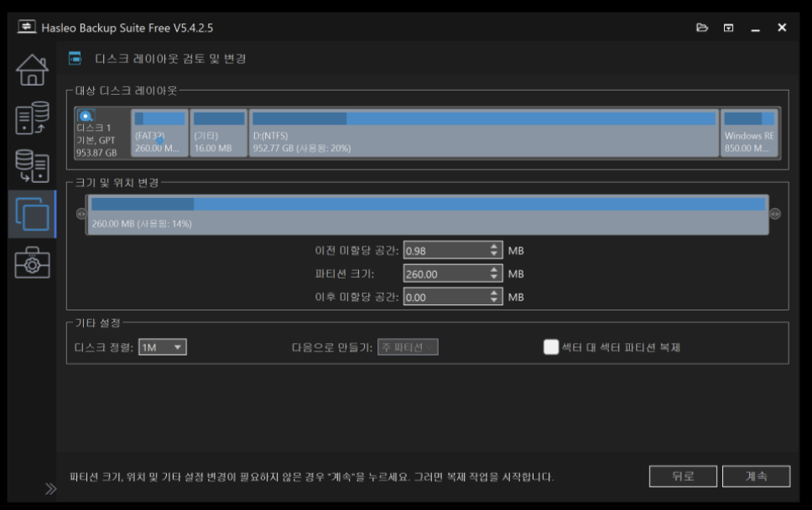
Task: Click the right resize handle of partition bar
Action: [775, 214]
